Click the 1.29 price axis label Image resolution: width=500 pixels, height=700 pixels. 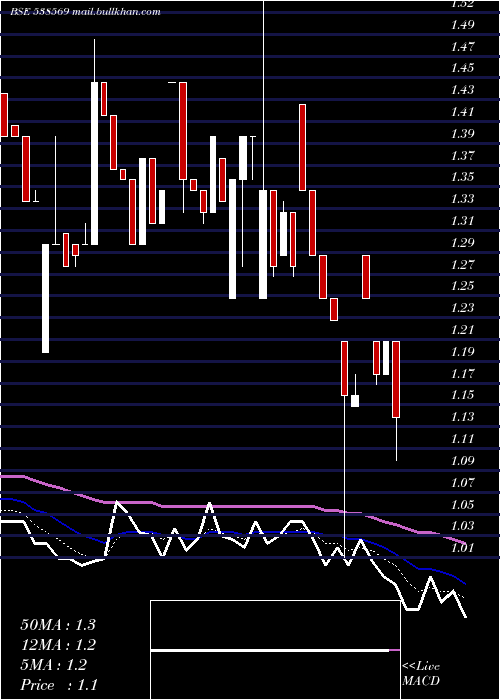click(x=462, y=243)
